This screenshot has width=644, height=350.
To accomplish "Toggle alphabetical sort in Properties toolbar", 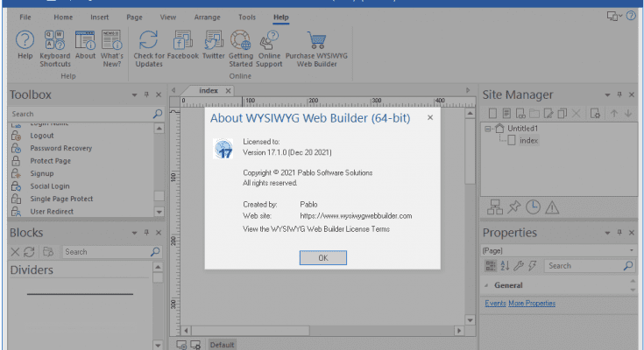I will point(505,266).
